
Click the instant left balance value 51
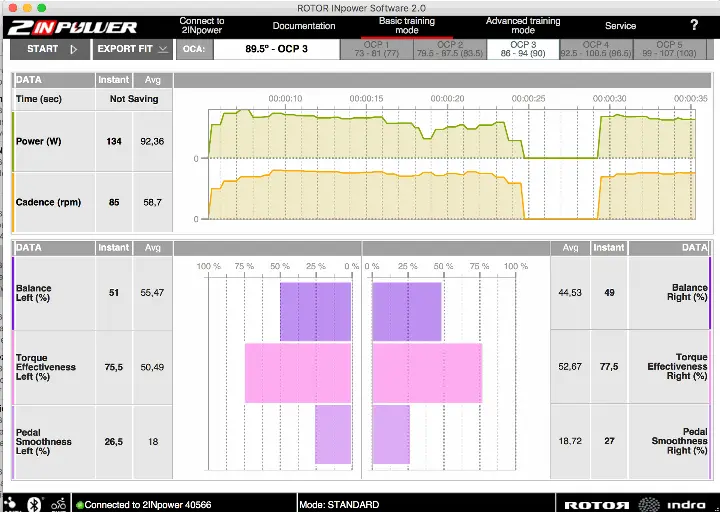point(114,293)
